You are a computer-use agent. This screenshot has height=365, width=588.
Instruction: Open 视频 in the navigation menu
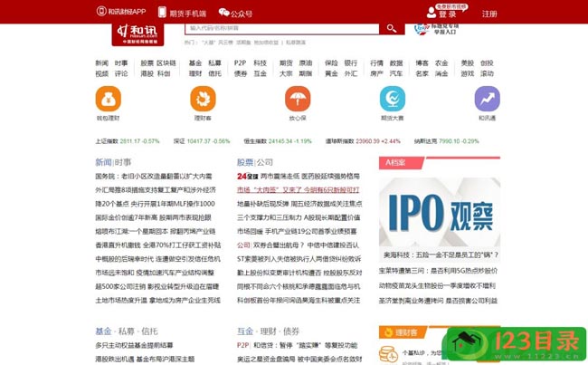coord(101,73)
